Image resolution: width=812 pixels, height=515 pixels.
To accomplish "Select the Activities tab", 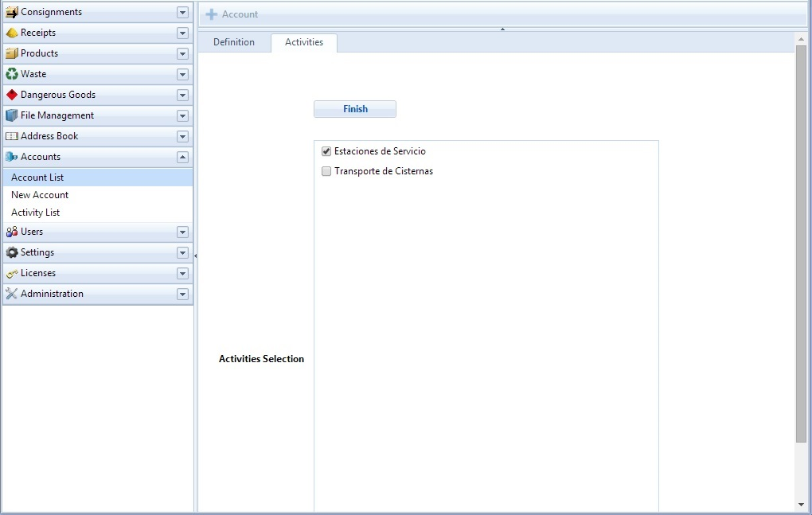I will tap(304, 42).
